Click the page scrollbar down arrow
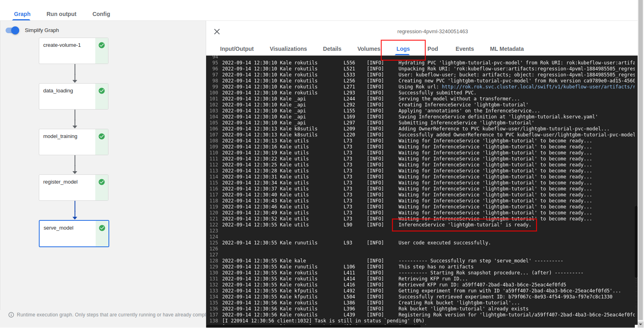 click(640, 324)
